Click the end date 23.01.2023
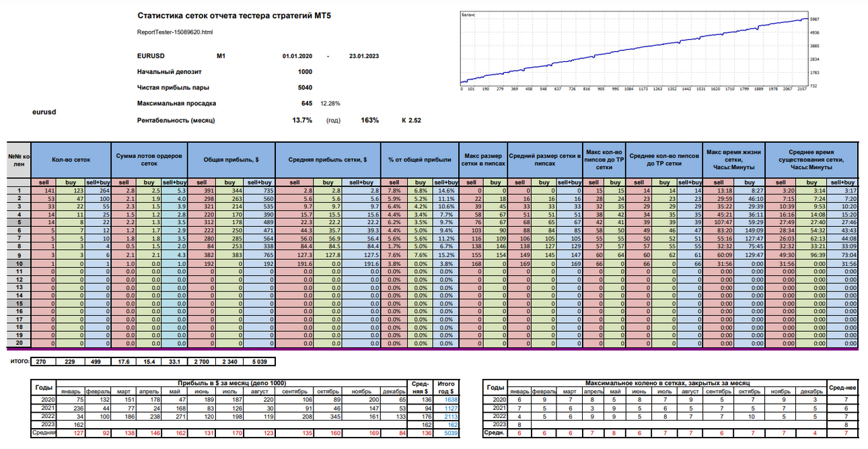 point(363,57)
